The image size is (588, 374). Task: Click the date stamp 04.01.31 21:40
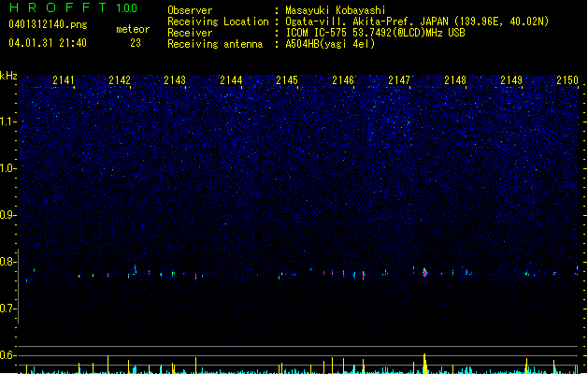click(x=48, y=43)
